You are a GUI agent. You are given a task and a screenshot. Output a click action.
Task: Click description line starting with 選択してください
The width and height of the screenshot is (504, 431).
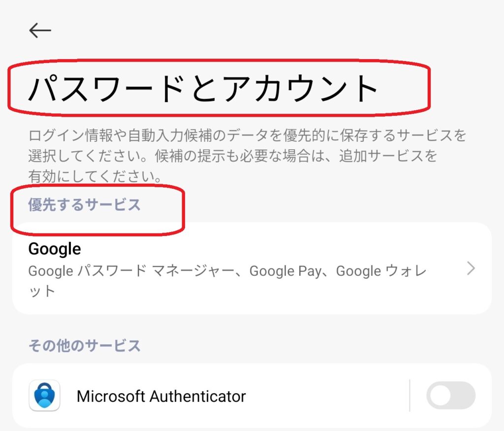[x=231, y=156]
